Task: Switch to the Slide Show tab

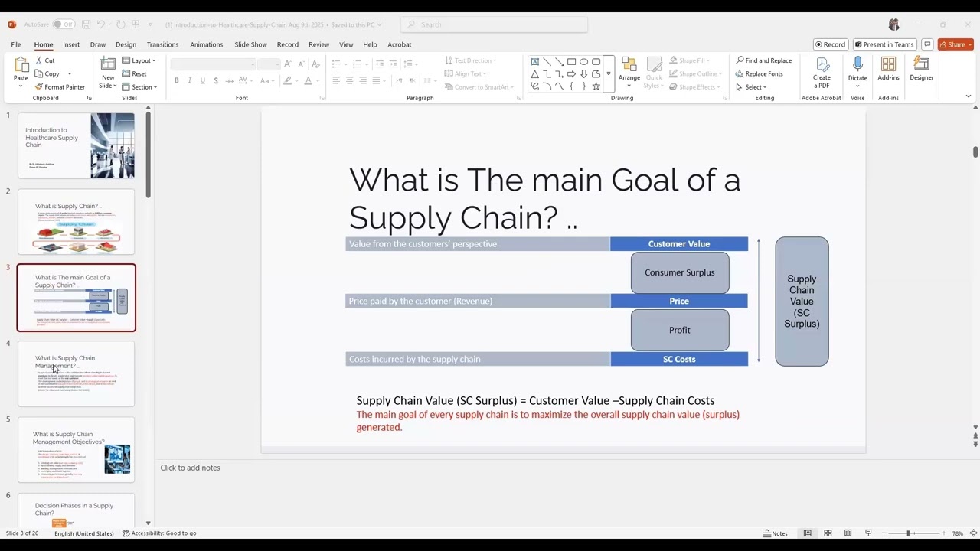Action: point(250,44)
